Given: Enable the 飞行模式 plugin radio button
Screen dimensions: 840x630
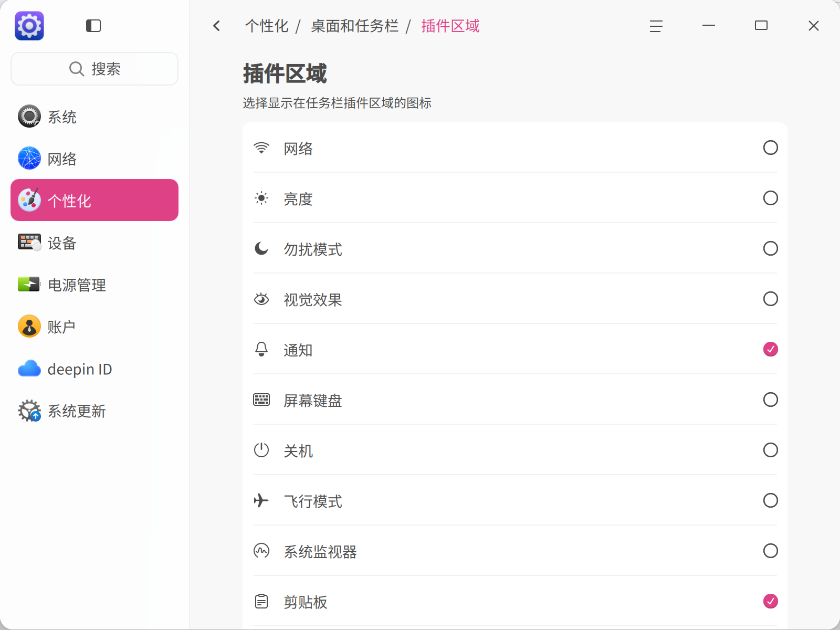Looking at the screenshot, I should (770, 500).
